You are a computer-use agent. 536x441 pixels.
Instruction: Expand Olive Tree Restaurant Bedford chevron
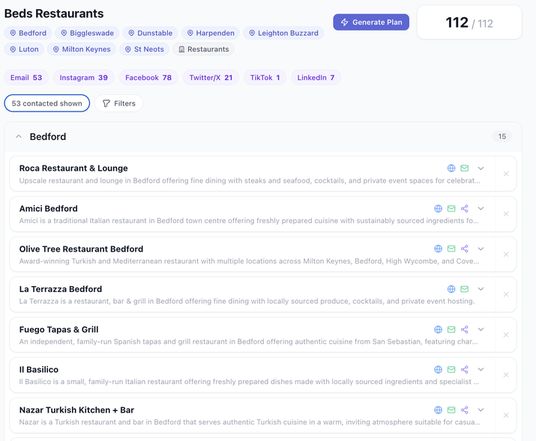[481, 249]
